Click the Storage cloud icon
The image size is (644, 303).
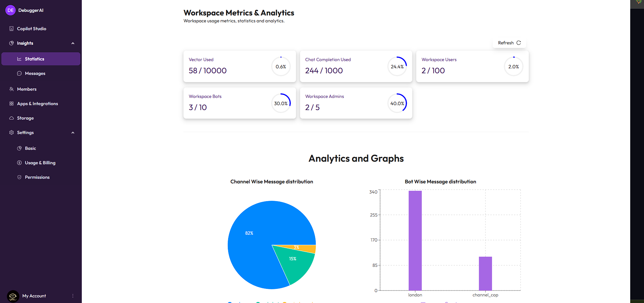(11, 118)
